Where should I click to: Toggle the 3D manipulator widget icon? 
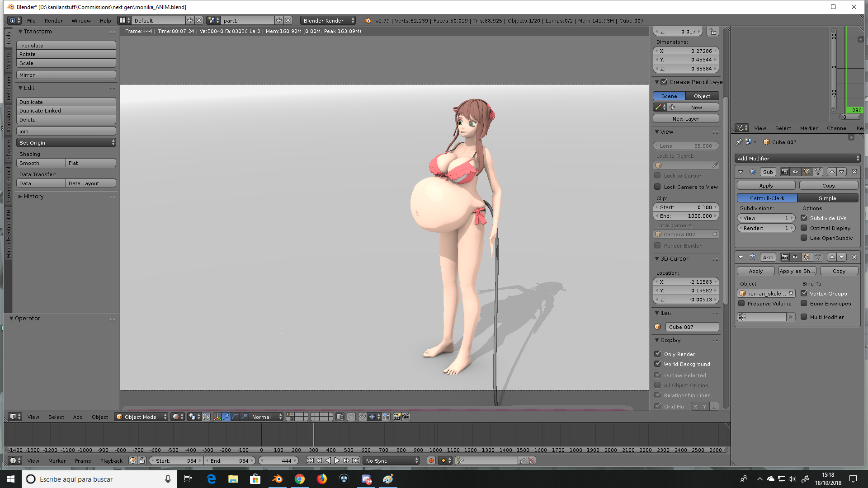[x=217, y=417]
